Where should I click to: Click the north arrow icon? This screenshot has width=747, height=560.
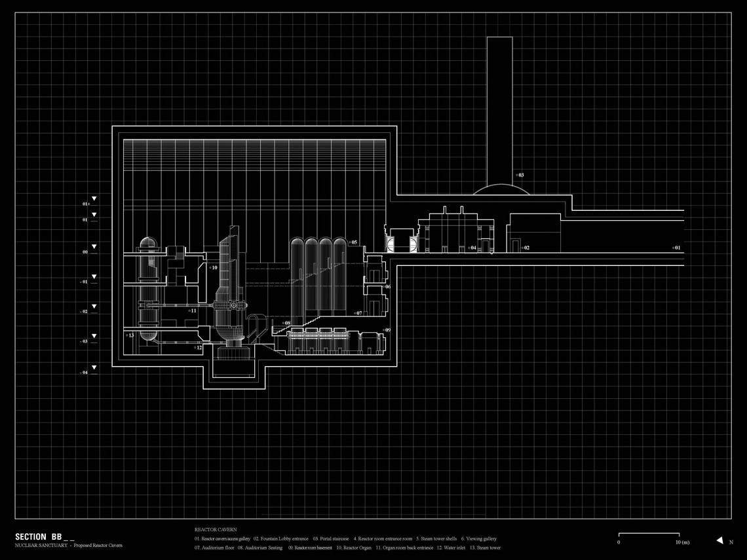pos(720,540)
